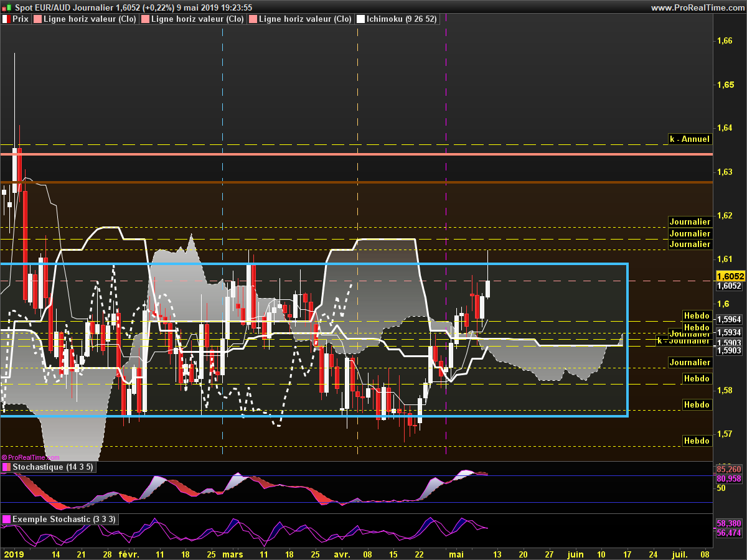Viewport: 747px width, 560px height.
Task: Select the k - Annuel level label
Action: pos(689,139)
